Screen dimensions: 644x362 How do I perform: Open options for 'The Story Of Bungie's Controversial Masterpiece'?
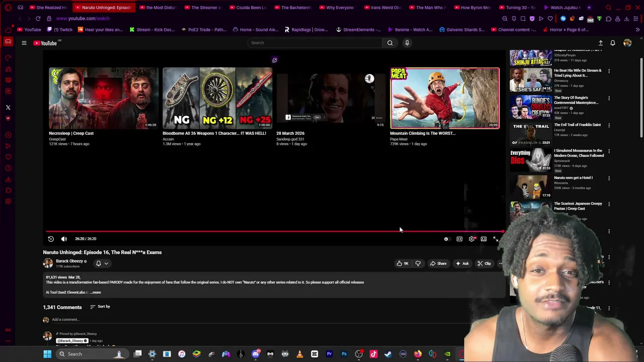coord(609,99)
